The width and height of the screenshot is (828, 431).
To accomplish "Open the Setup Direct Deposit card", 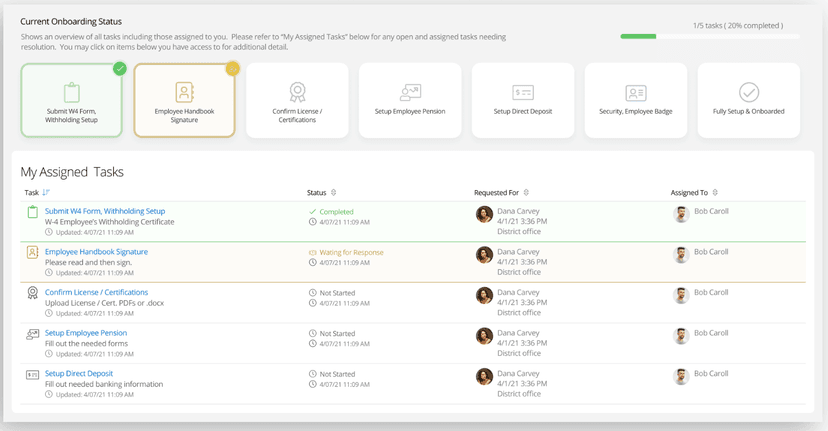I will pos(523,100).
